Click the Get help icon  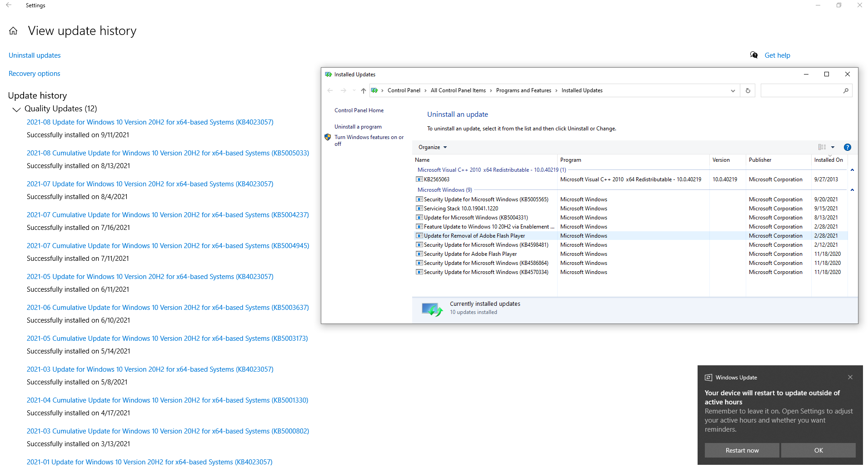[x=754, y=55]
